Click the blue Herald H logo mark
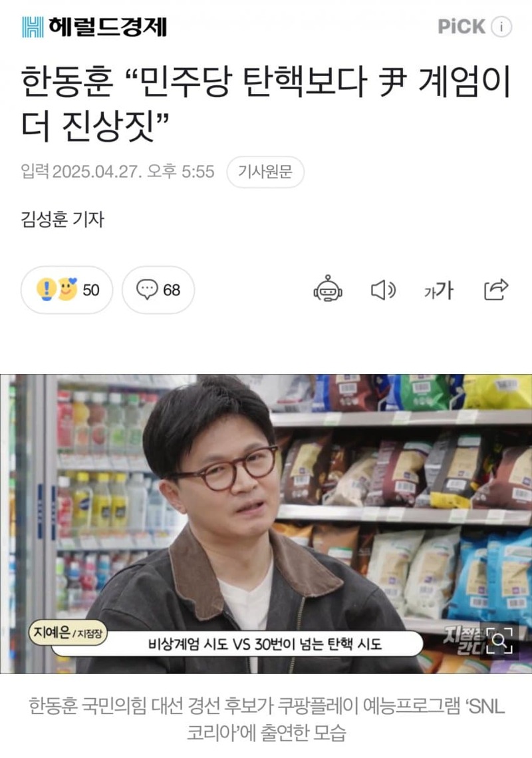This screenshot has width=532, height=758. (33, 27)
